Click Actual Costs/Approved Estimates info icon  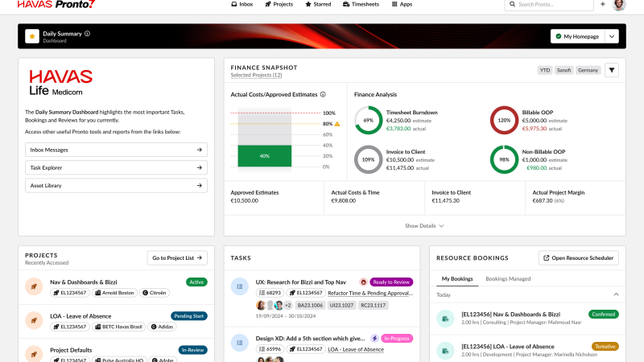[x=323, y=94]
